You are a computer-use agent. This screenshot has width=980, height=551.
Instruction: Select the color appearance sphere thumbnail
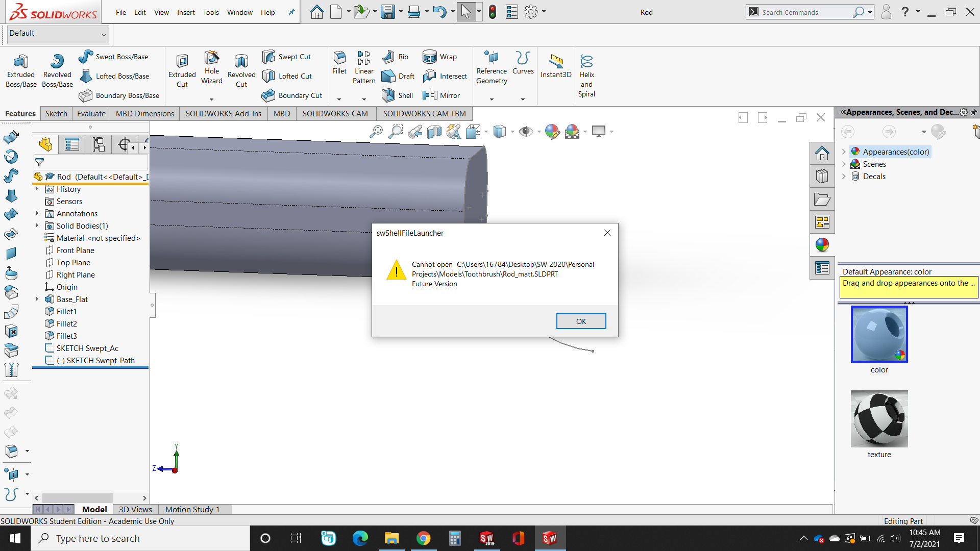pyautogui.click(x=879, y=335)
